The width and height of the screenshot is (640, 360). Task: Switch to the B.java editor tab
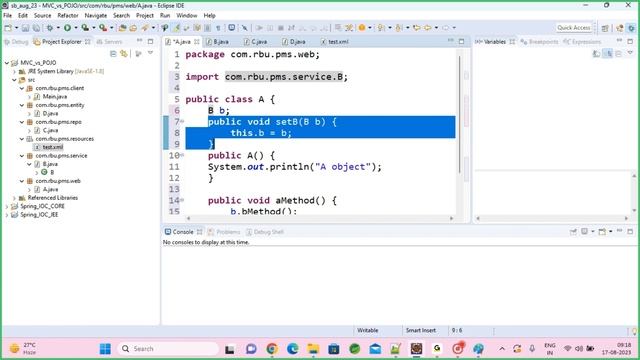218,42
